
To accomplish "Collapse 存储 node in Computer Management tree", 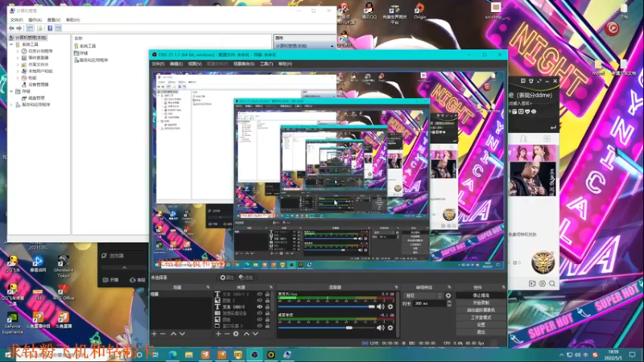I will (x=11, y=91).
